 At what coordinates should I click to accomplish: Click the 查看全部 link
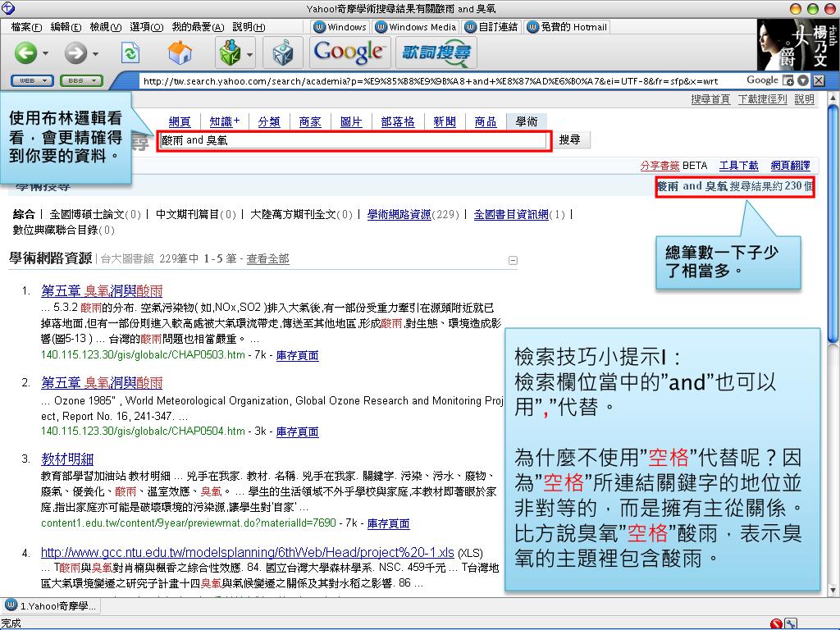pos(268,258)
